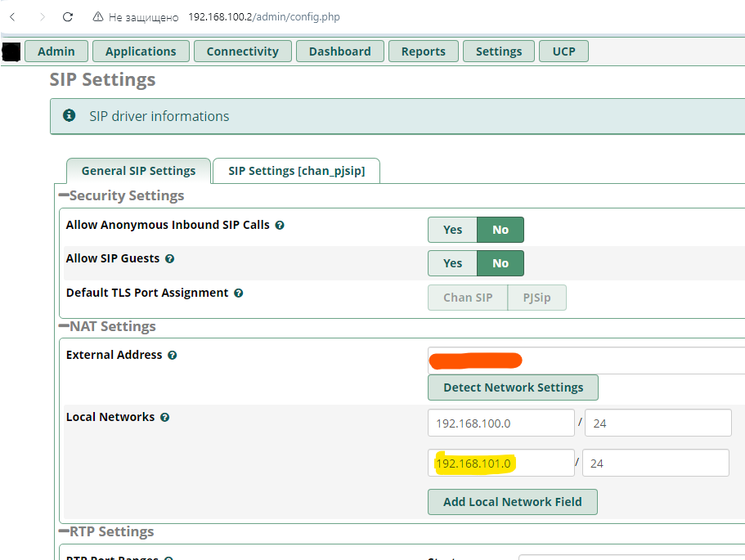Reload the page with the browser refresh icon

tap(68, 16)
